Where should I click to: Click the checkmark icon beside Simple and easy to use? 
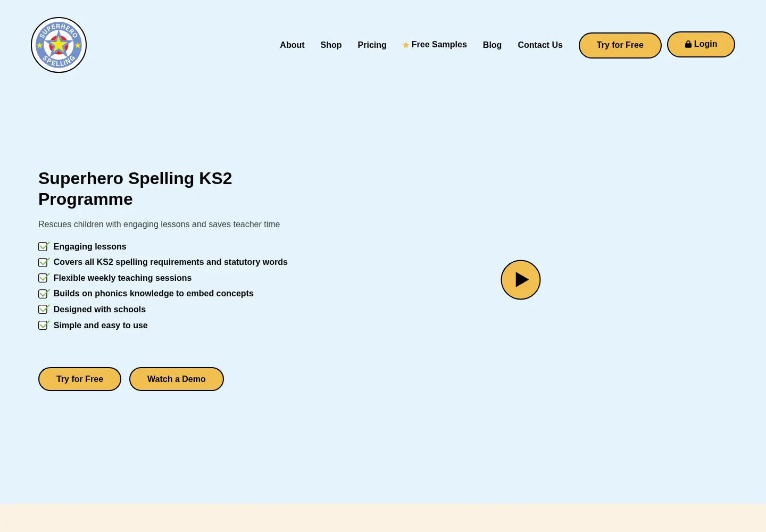coord(44,325)
